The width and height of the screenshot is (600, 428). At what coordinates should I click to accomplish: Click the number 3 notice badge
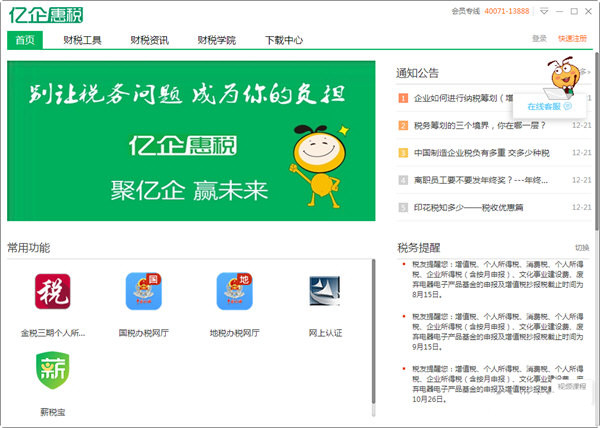point(403,153)
